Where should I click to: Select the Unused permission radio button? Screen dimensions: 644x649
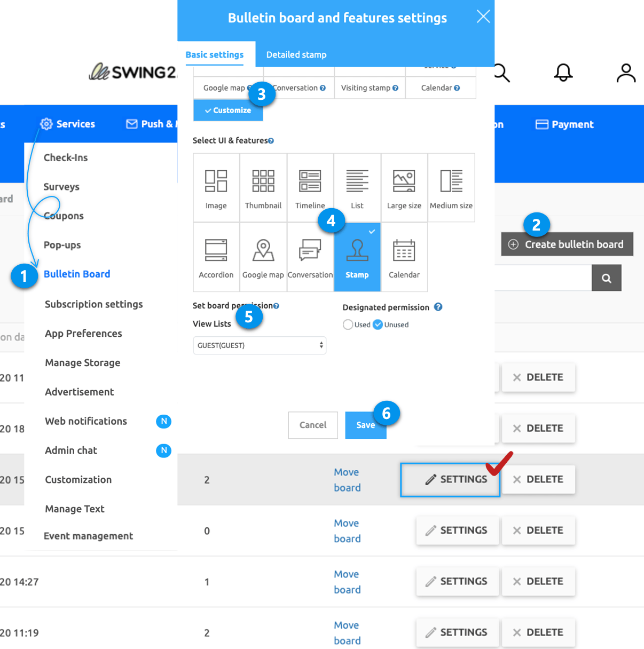pos(378,324)
